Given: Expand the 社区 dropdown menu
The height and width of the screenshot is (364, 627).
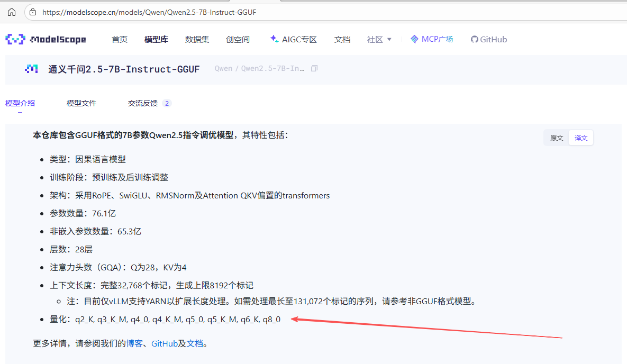Looking at the screenshot, I should coord(379,39).
